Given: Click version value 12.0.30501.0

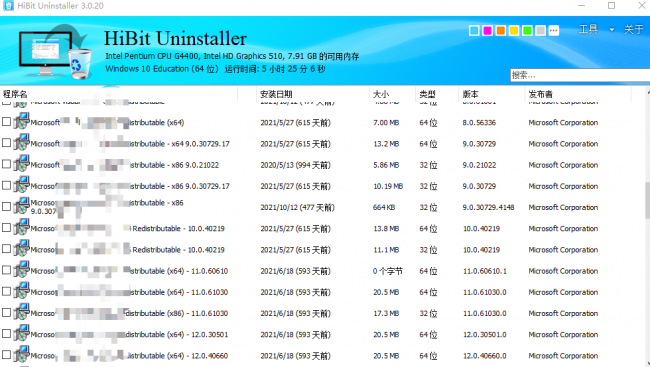Looking at the screenshot, I should pos(485,335).
